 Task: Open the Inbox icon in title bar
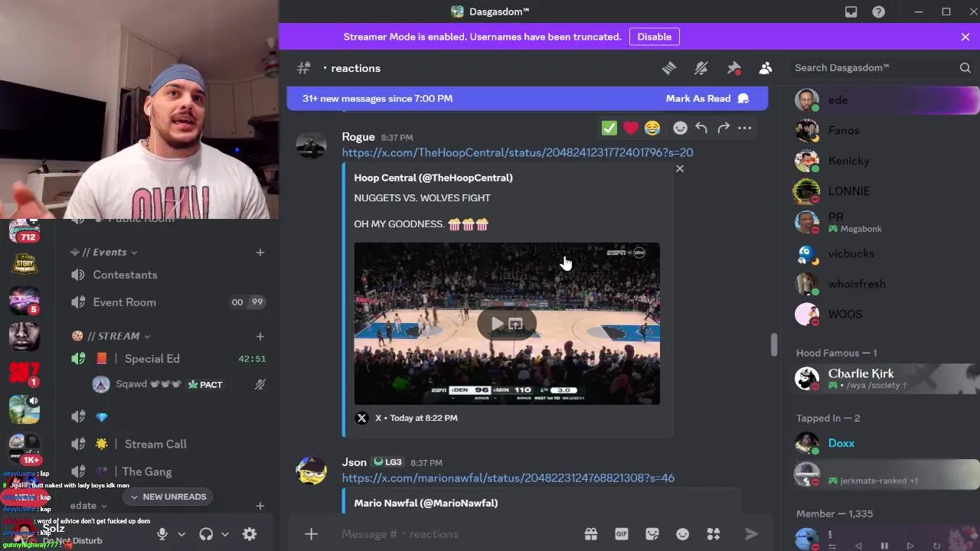851,11
